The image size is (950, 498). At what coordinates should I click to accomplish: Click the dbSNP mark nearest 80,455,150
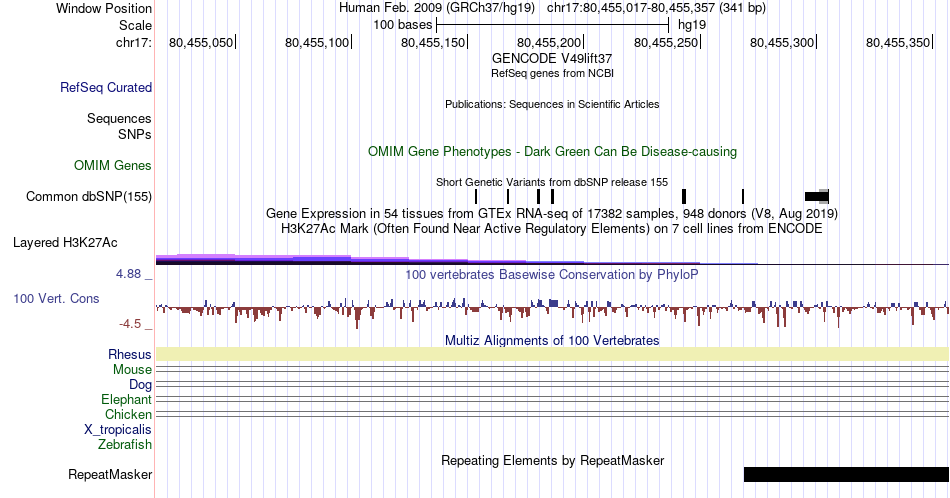476,196
